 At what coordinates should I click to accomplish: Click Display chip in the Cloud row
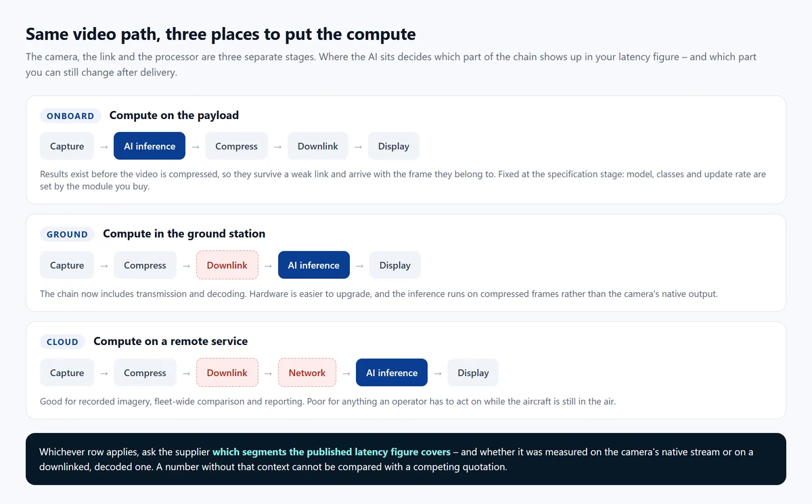click(473, 373)
